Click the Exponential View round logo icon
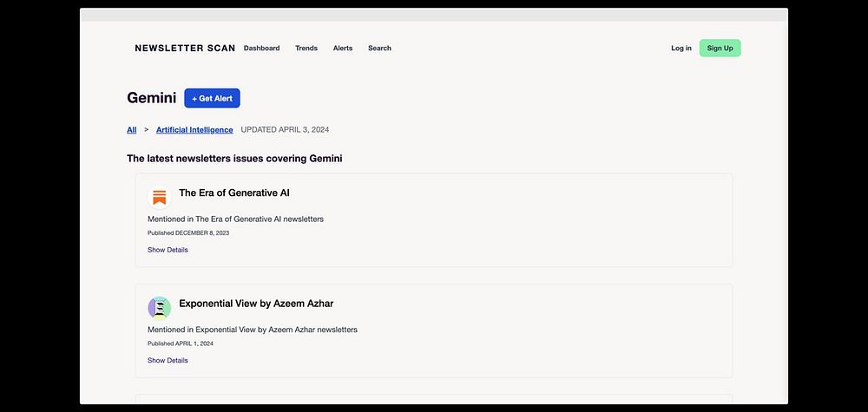The width and height of the screenshot is (868, 412). tap(160, 308)
